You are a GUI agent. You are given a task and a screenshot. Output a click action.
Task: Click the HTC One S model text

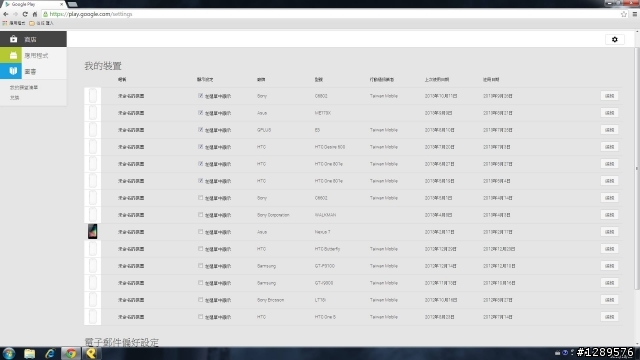tap(325, 317)
